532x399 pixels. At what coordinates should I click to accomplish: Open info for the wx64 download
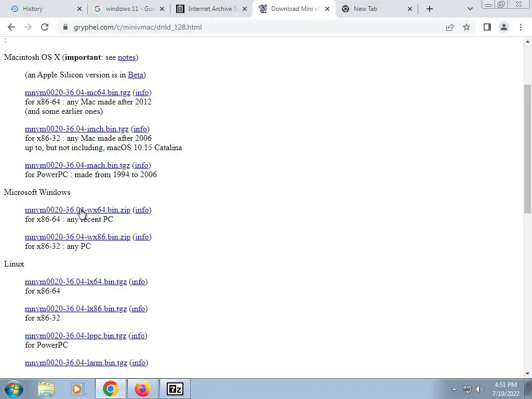(142, 210)
